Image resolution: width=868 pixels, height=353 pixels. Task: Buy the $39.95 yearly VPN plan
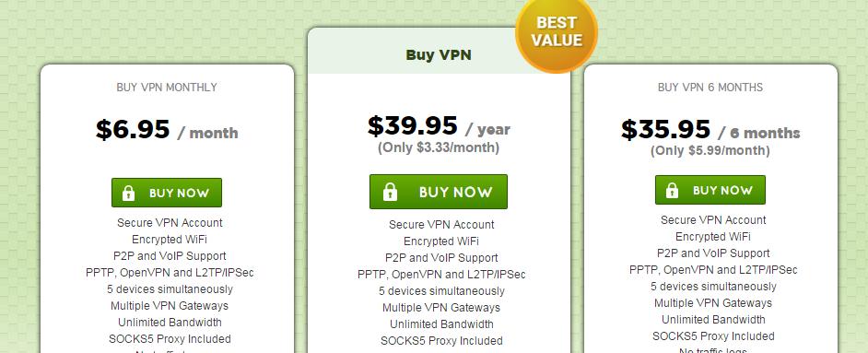pyautogui.click(x=439, y=192)
